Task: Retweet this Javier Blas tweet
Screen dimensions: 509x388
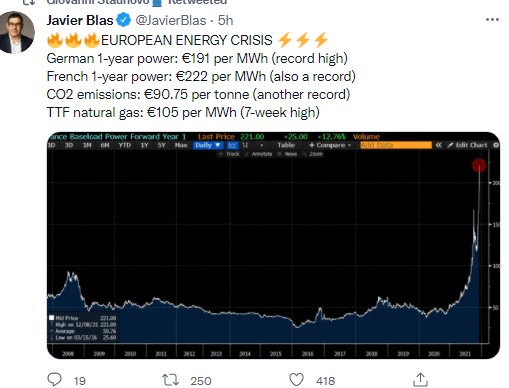Action: point(170,380)
